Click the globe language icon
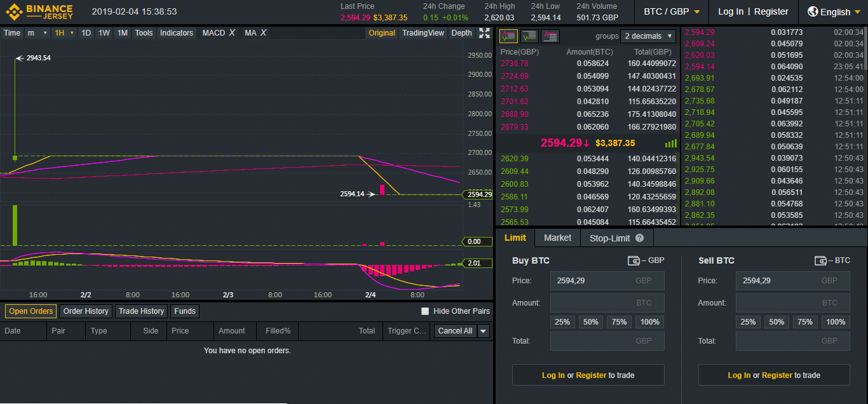 point(813,11)
